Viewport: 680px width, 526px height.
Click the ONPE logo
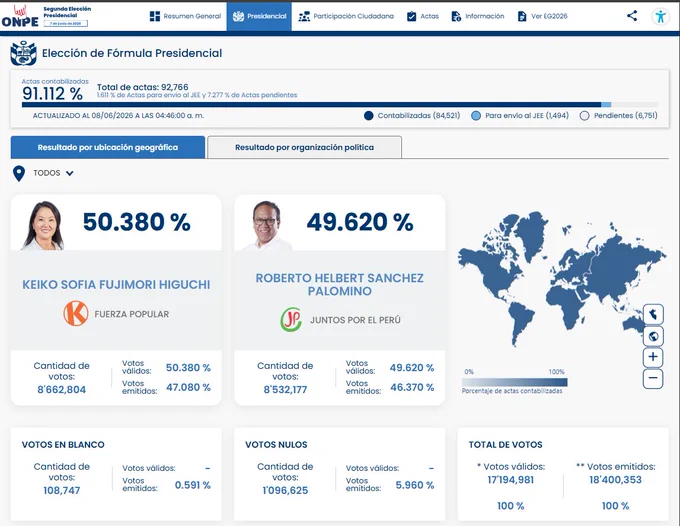[x=20, y=16]
